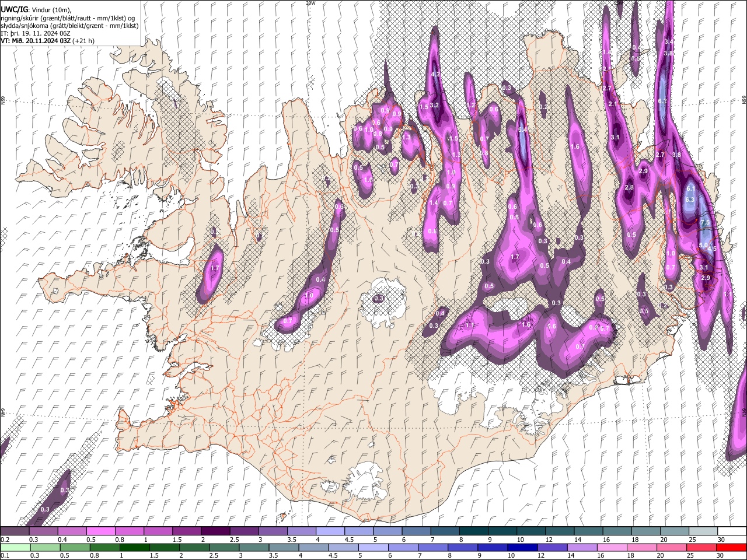This screenshot has height=560, width=747.
Task: Choose the pale lavender 4–4.5 snow legend swatch
Action: [x=330, y=531]
